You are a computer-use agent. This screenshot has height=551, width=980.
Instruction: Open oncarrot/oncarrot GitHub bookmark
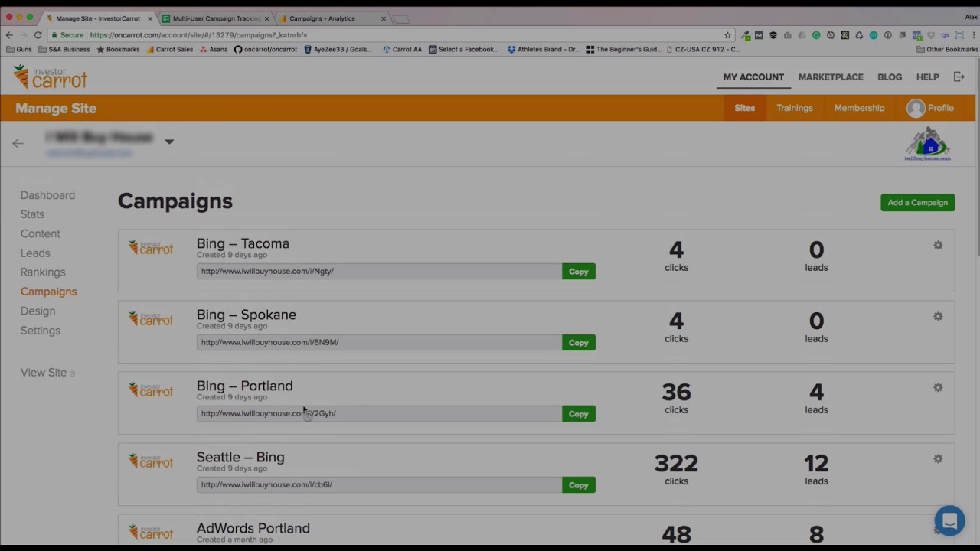[x=266, y=49]
